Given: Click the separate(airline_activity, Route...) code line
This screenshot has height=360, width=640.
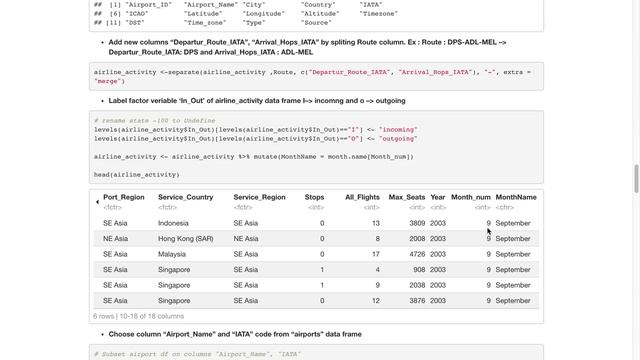Looking at the screenshot, I should tap(312, 77).
